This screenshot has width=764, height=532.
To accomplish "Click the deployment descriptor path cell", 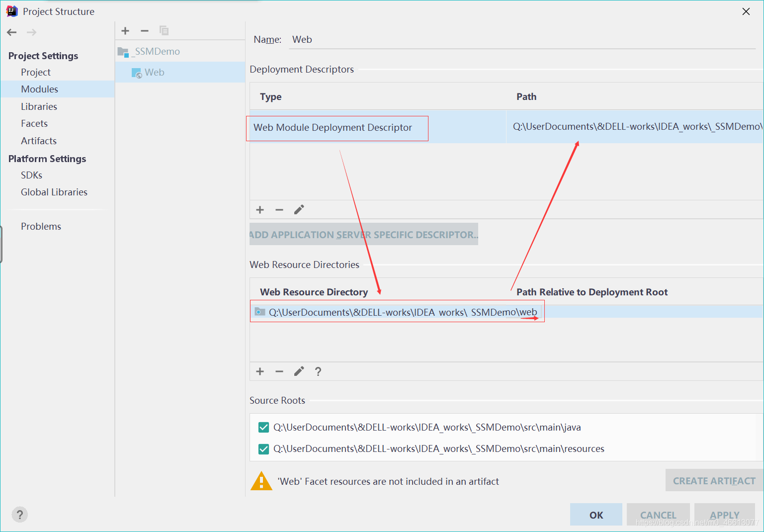I will [x=635, y=127].
